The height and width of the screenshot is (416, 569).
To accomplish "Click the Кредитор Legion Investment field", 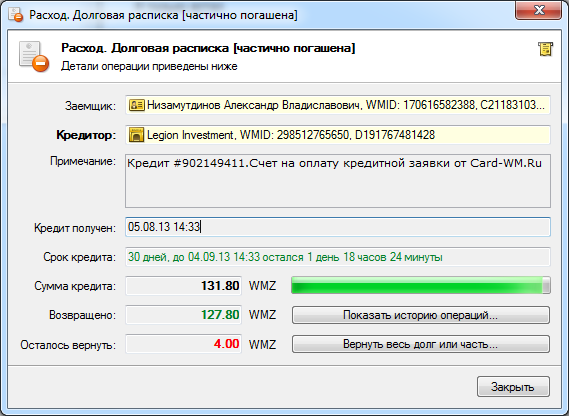I will [x=338, y=135].
